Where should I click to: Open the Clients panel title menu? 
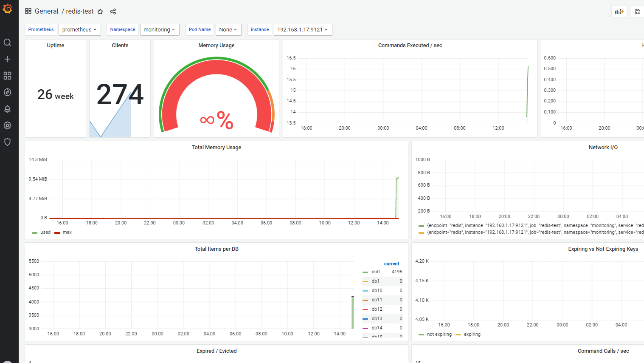120,45
